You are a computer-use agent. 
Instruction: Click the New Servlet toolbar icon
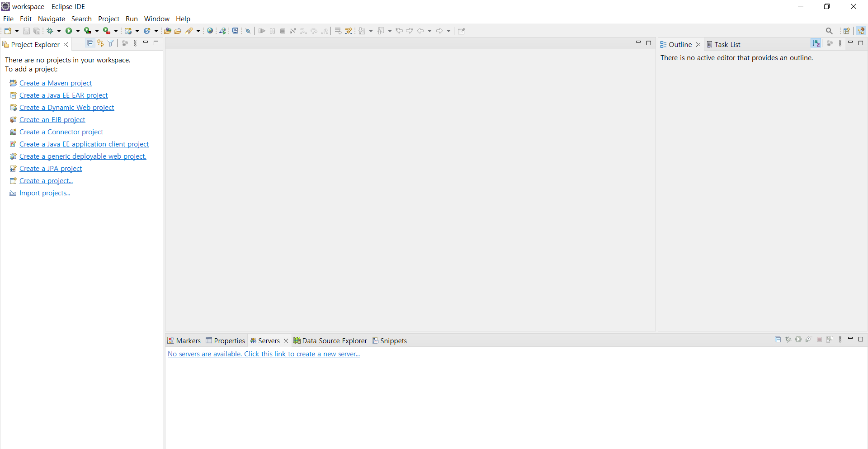[147, 31]
